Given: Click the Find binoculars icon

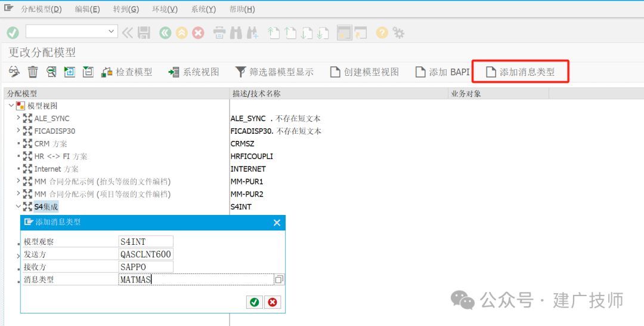Looking at the screenshot, I should pyautogui.click(x=236, y=32).
